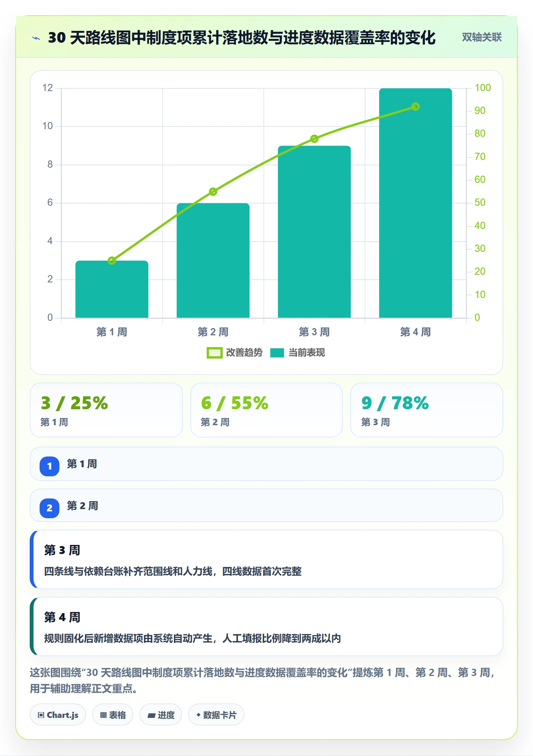Click the 双轴关联 label in the header
Viewport: 533px width, 756px height.
482,37
